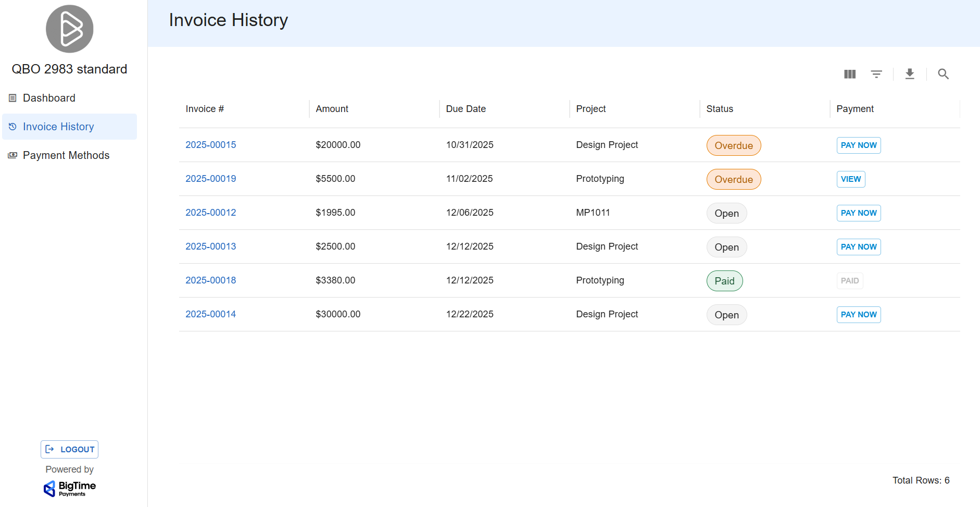Sort by the Due Date column header
This screenshot has width=980, height=507.
[x=466, y=109]
